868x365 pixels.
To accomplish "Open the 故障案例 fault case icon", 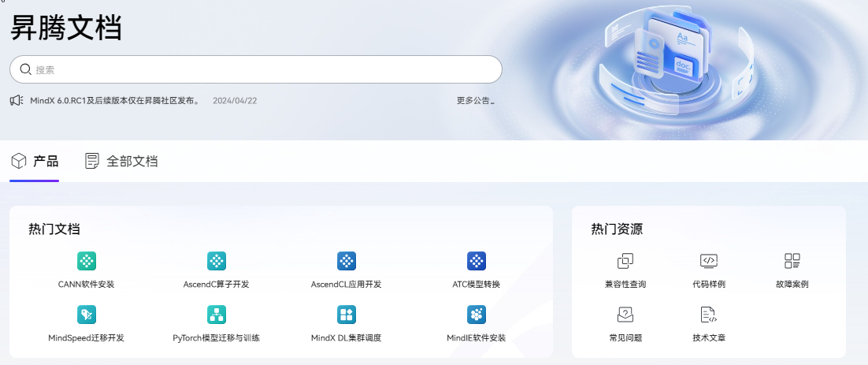I will (x=792, y=261).
